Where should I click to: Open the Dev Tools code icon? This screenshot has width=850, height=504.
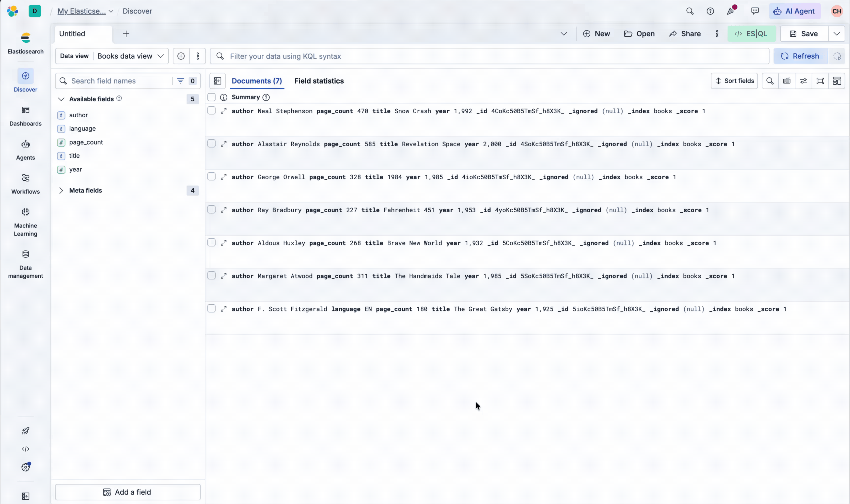click(x=25, y=449)
